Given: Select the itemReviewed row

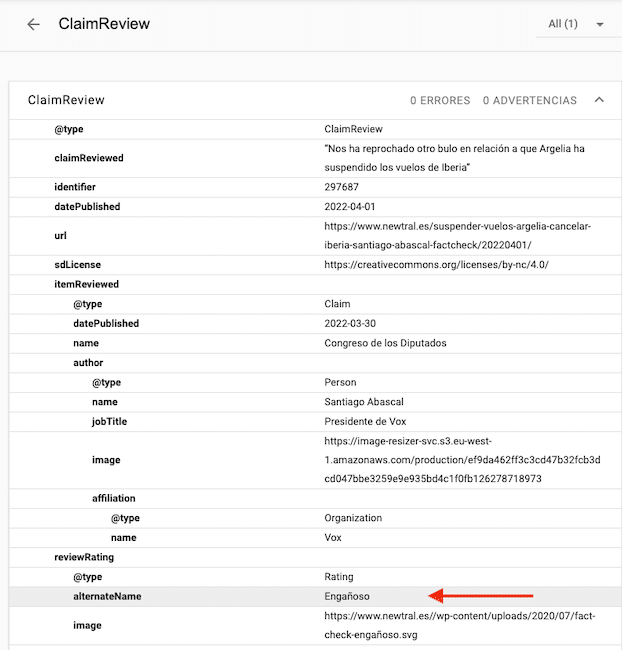Looking at the screenshot, I should point(315,284).
